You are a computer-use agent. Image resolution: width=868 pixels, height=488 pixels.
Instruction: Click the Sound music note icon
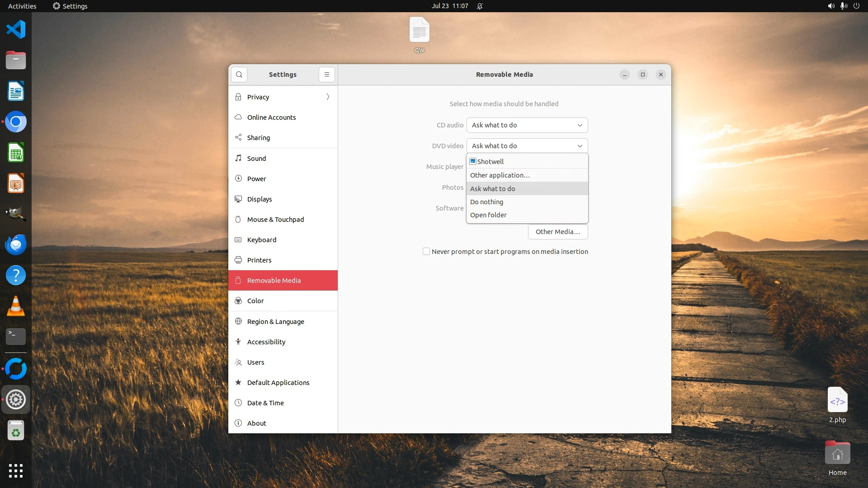[x=238, y=158]
